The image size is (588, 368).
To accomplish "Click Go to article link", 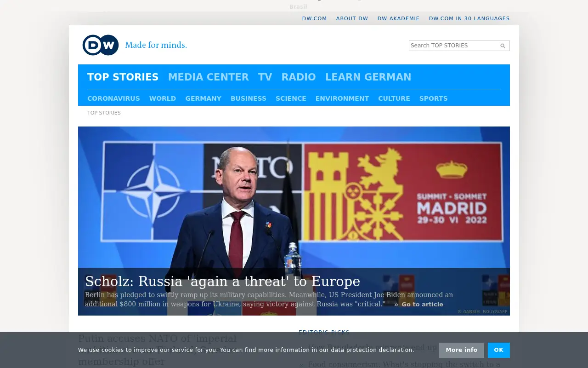I will [418, 304].
